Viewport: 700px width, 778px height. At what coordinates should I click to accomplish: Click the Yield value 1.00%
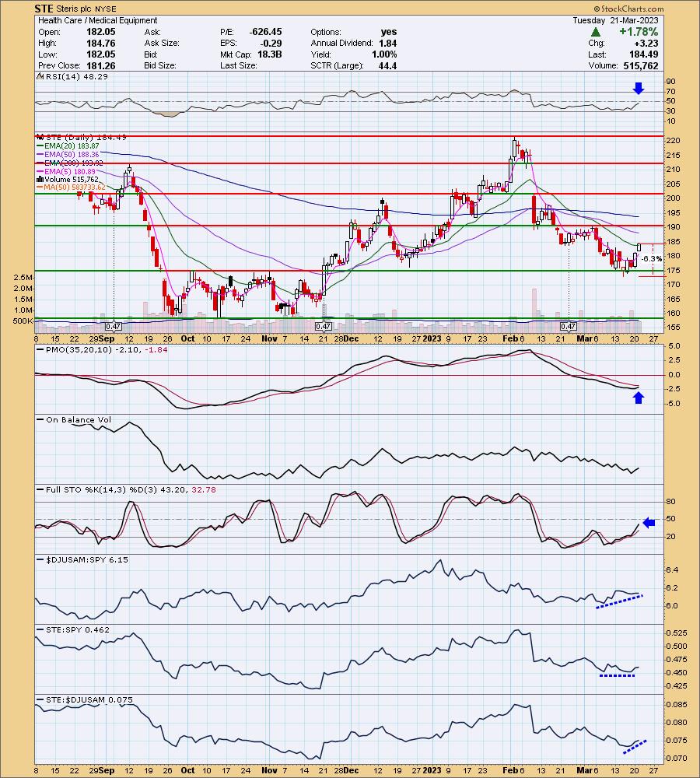(x=384, y=54)
